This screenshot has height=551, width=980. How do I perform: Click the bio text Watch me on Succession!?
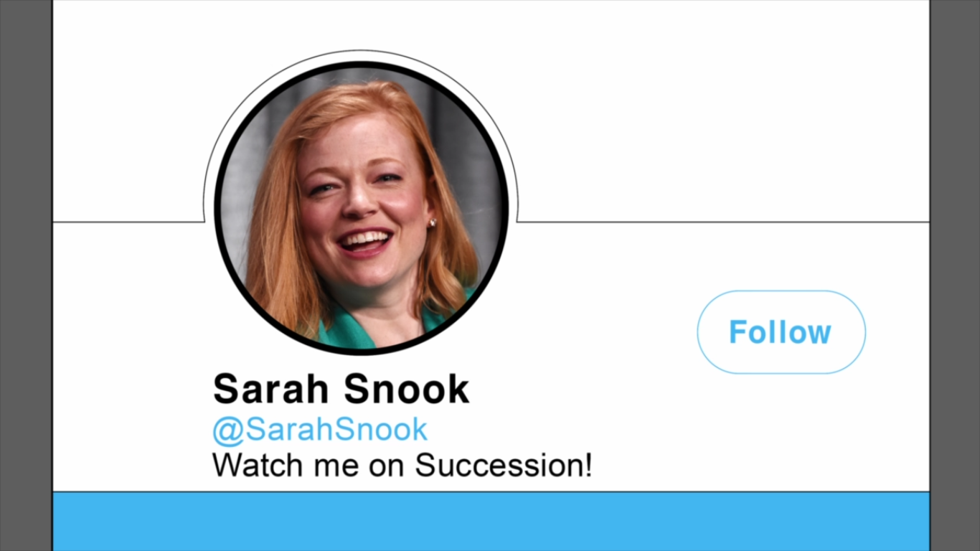(x=402, y=465)
